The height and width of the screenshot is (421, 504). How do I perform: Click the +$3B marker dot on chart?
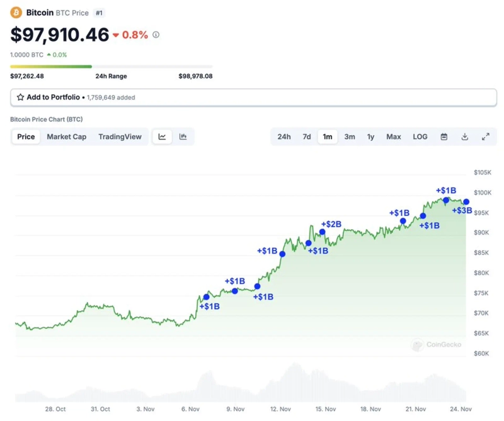pos(466,202)
